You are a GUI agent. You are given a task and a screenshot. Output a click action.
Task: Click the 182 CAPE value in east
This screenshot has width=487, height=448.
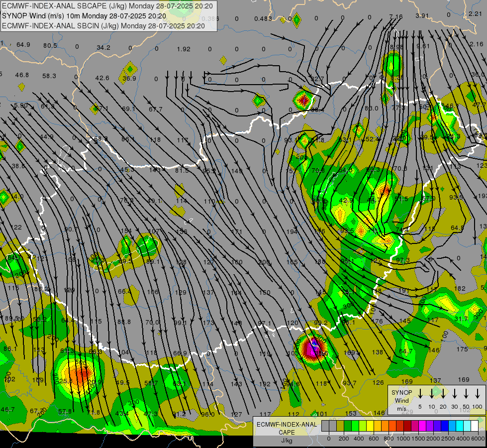coord(460,289)
